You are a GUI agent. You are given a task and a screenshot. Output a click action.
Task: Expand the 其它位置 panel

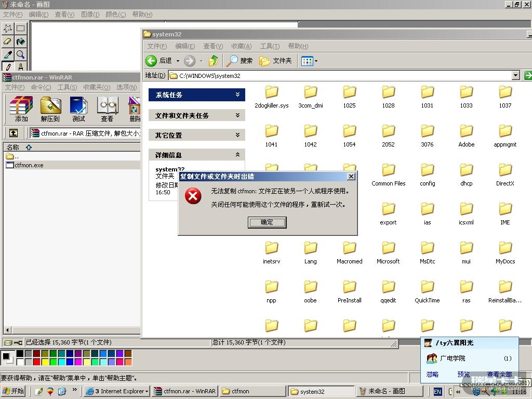237,135
